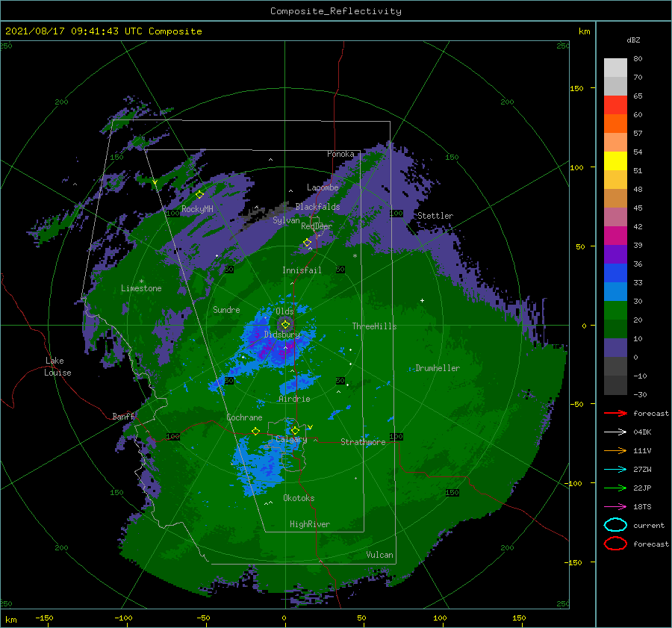672x628 pixels.
Task: Click the Ponoka label on the map
Action: (x=340, y=154)
